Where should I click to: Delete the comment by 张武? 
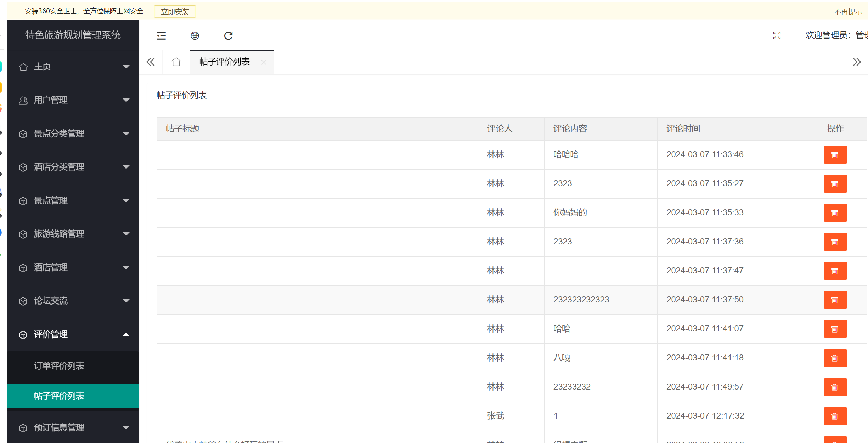[835, 416]
